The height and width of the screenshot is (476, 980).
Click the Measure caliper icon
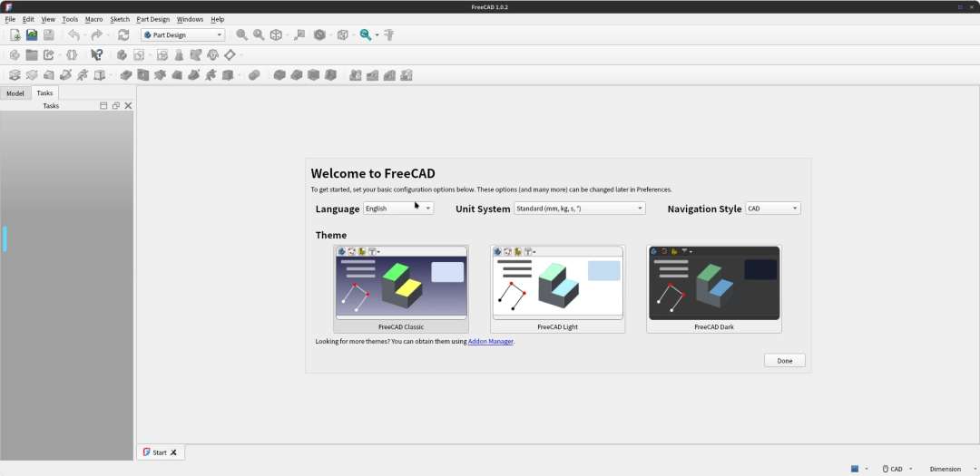tap(388, 35)
